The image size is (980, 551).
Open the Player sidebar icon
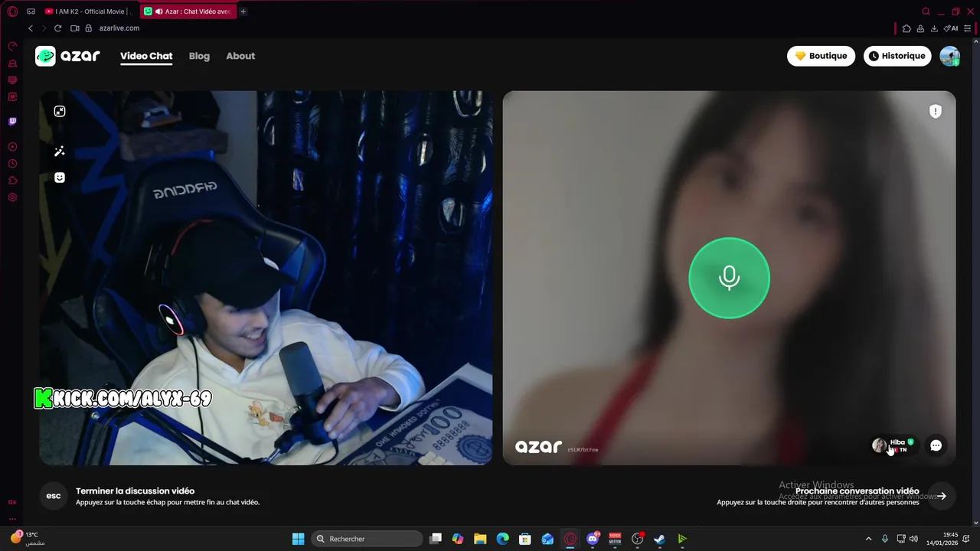(x=12, y=147)
